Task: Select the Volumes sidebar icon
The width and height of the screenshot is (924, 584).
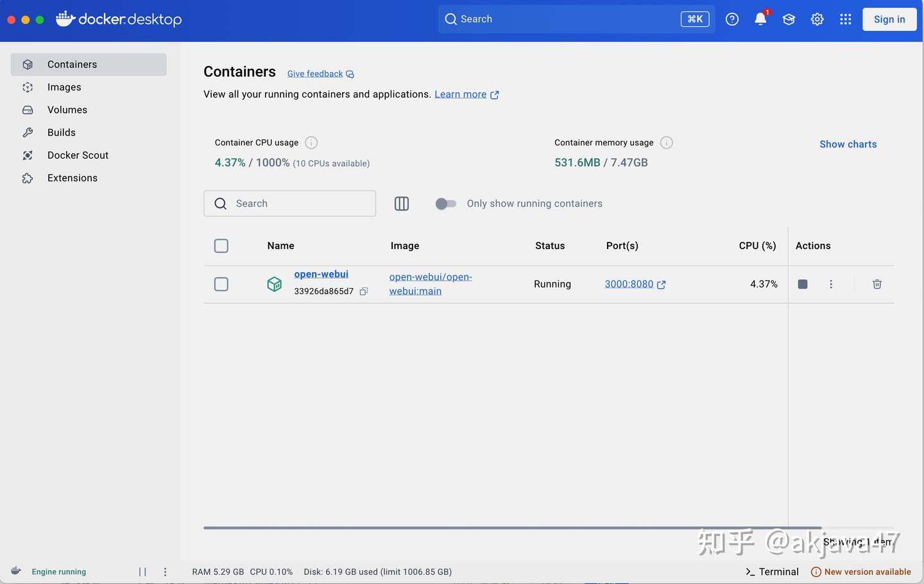Action: tap(27, 110)
